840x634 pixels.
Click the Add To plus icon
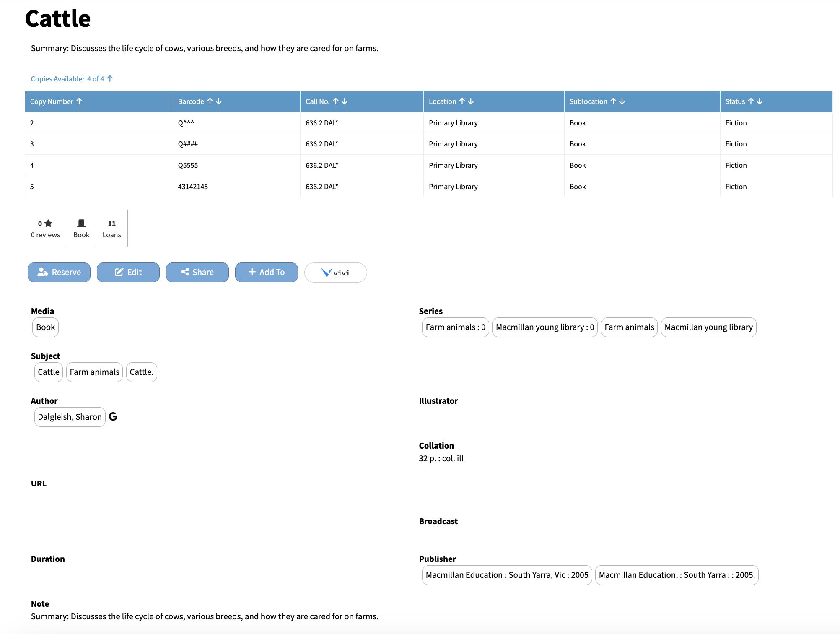tap(252, 272)
